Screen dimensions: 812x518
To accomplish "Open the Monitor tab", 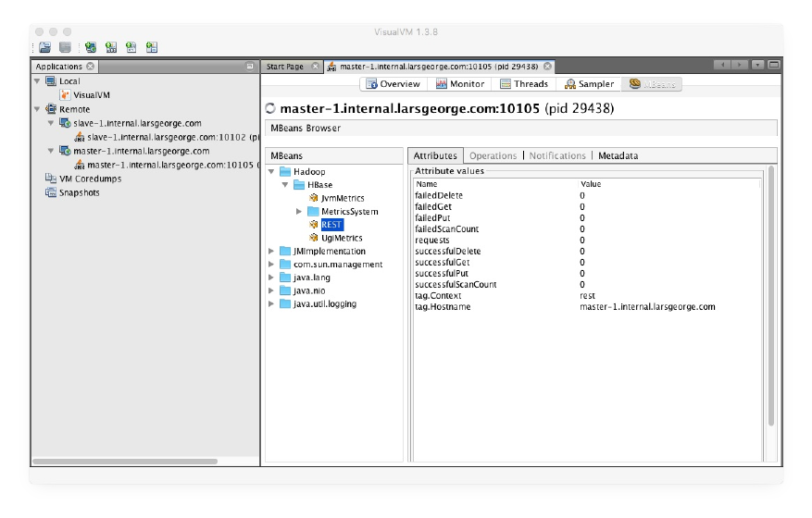I will point(460,84).
